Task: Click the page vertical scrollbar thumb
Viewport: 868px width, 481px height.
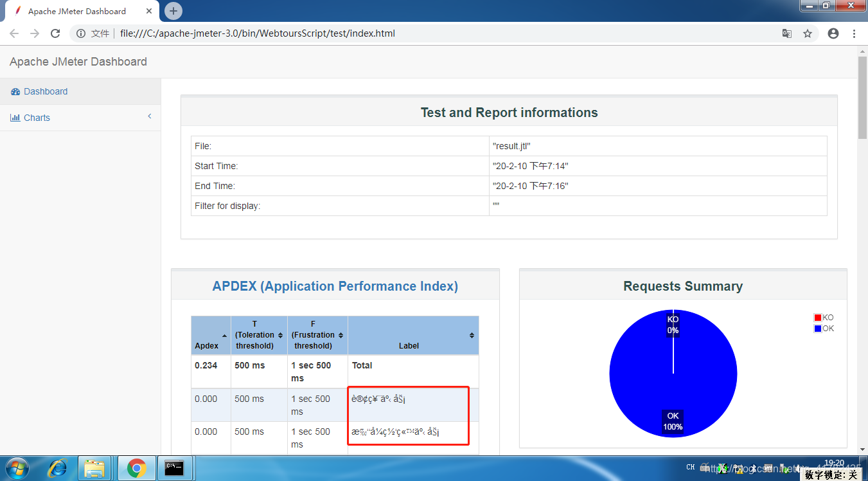Action: click(862, 97)
